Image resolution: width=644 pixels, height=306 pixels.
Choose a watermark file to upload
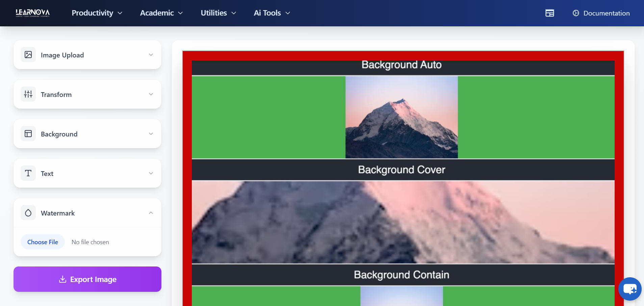coord(43,241)
